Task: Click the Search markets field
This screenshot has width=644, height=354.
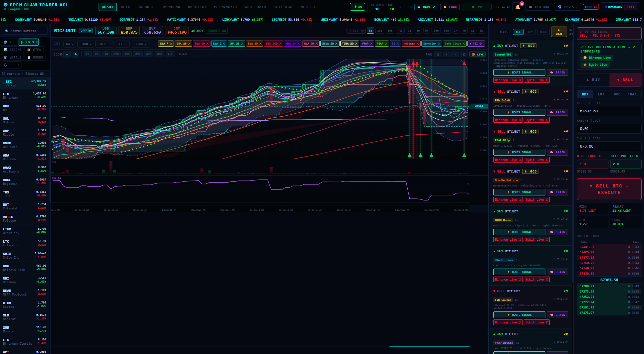Action: click(25, 31)
